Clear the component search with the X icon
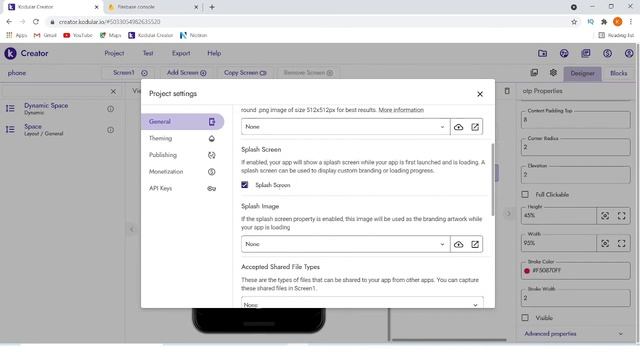 (113, 91)
